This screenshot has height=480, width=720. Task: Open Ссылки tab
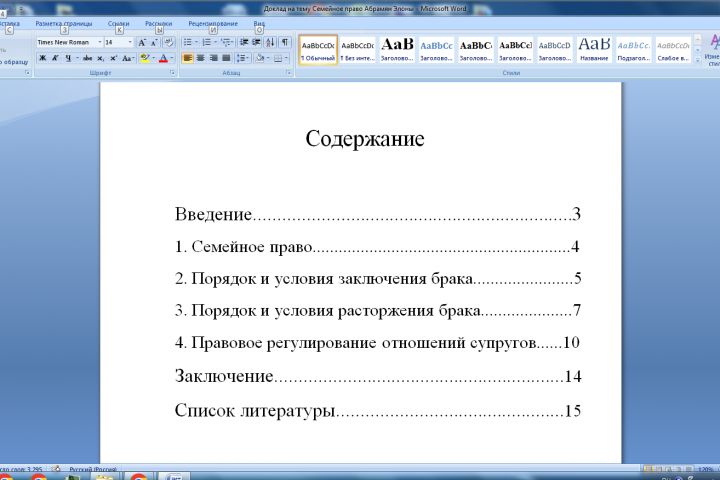[118, 23]
